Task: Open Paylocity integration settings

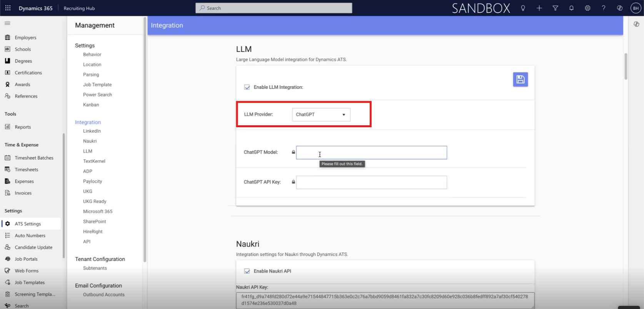Action: [x=92, y=181]
